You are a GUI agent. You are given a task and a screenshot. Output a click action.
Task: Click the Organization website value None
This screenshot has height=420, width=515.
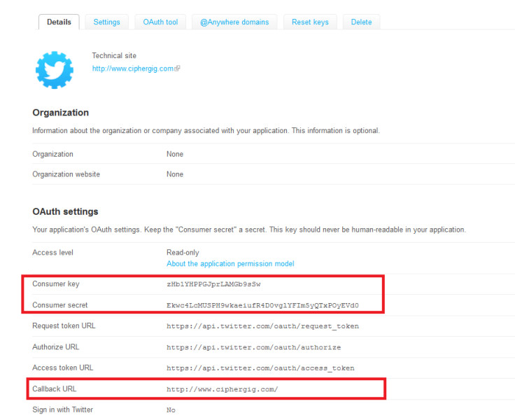pos(175,174)
